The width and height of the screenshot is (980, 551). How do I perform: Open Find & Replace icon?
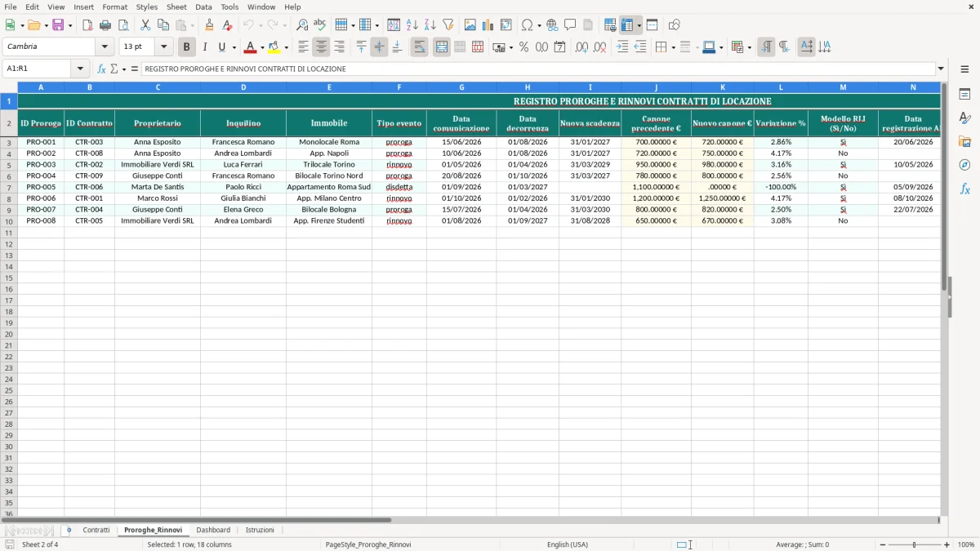tap(302, 25)
